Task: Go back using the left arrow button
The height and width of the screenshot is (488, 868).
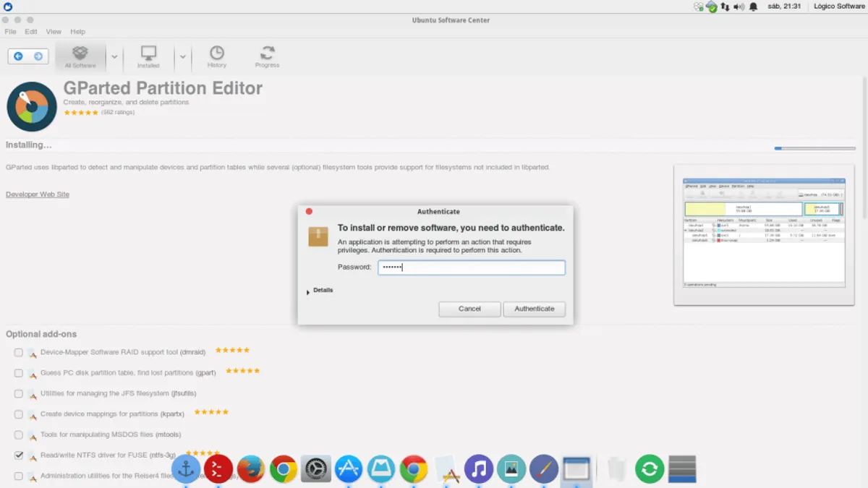Action: pyautogui.click(x=18, y=56)
